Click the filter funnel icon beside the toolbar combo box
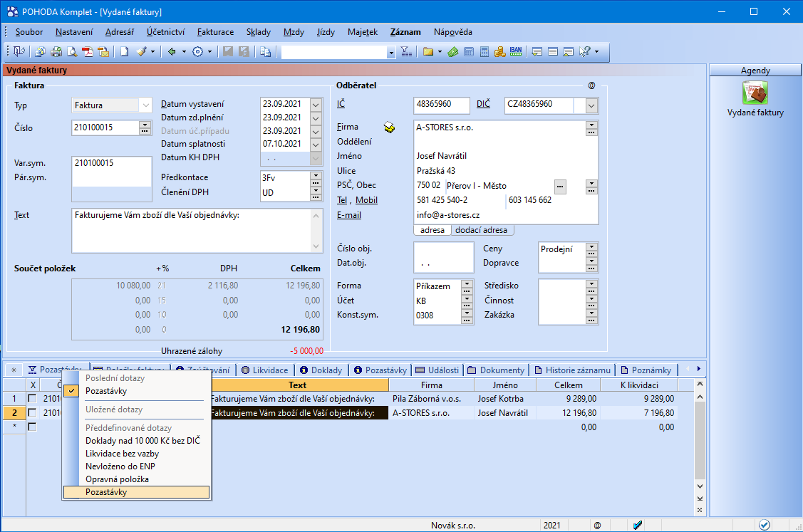Image resolution: width=803 pixels, height=532 pixels. pyautogui.click(x=406, y=51)
